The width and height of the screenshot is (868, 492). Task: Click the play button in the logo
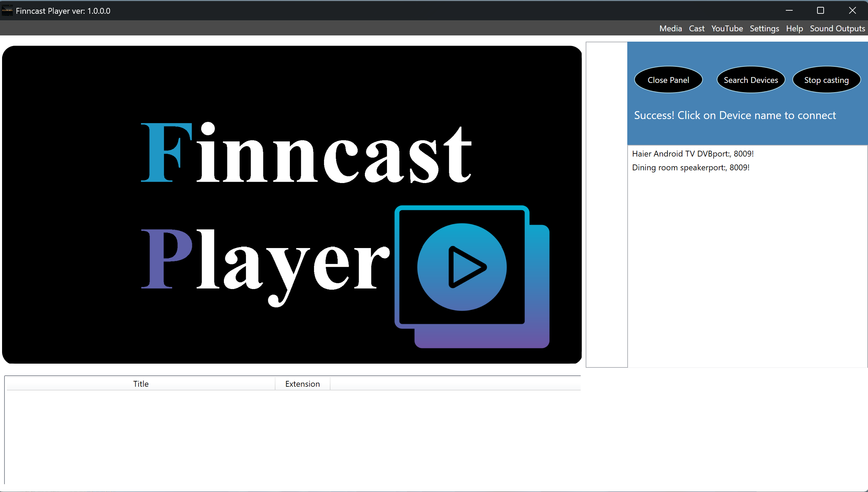(462, 267)
